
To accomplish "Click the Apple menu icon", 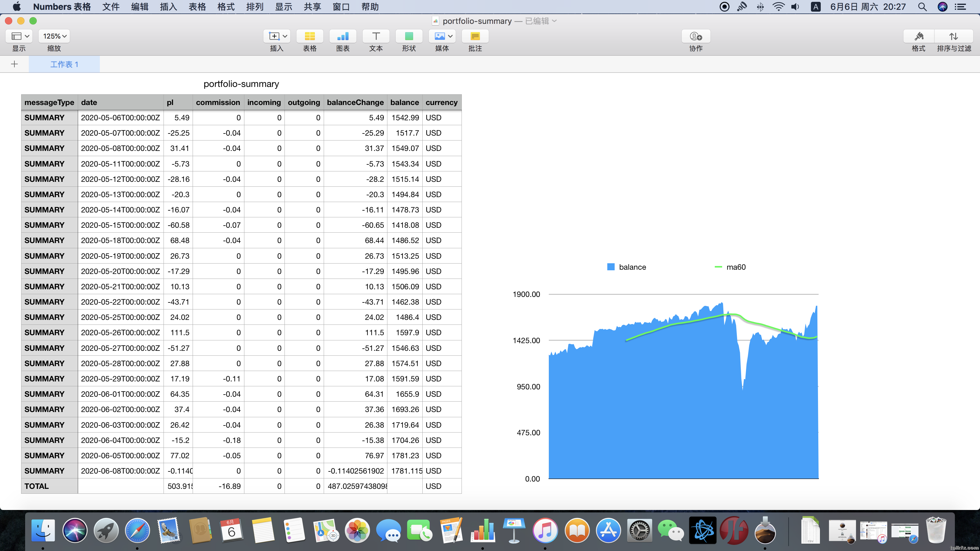I will (x=17, y=6).
